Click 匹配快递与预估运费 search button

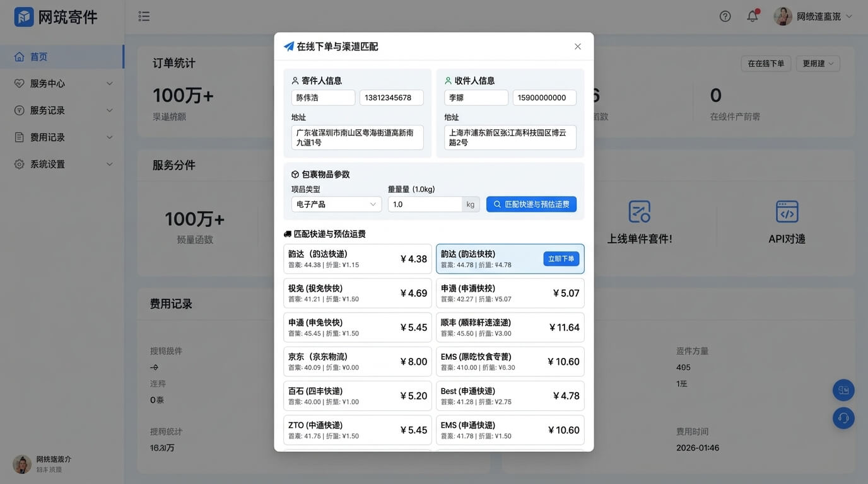coord(531,204)
